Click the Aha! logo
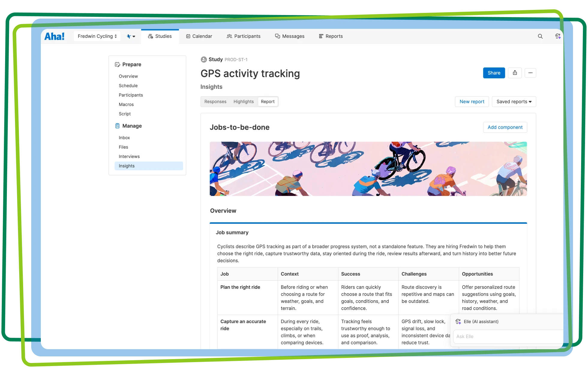 [54, 36]
